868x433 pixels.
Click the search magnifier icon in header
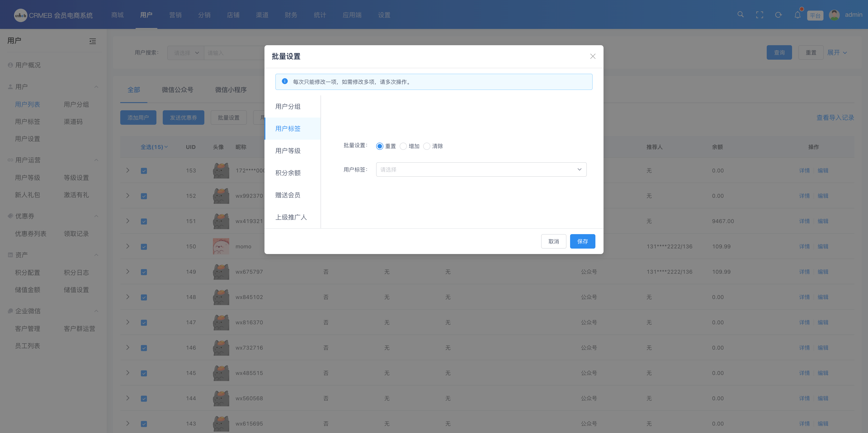[740, 14]
